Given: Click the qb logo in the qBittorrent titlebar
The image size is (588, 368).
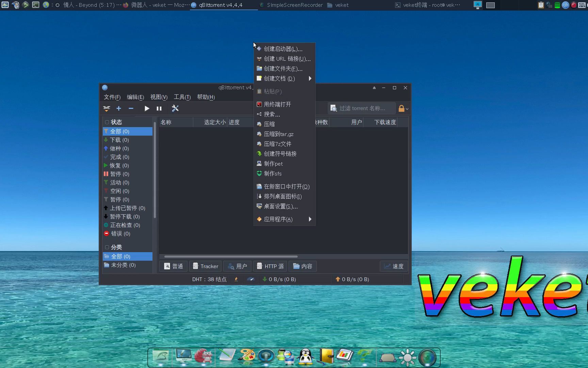Looking at the screenshot, I should click(x=104, y=88).
